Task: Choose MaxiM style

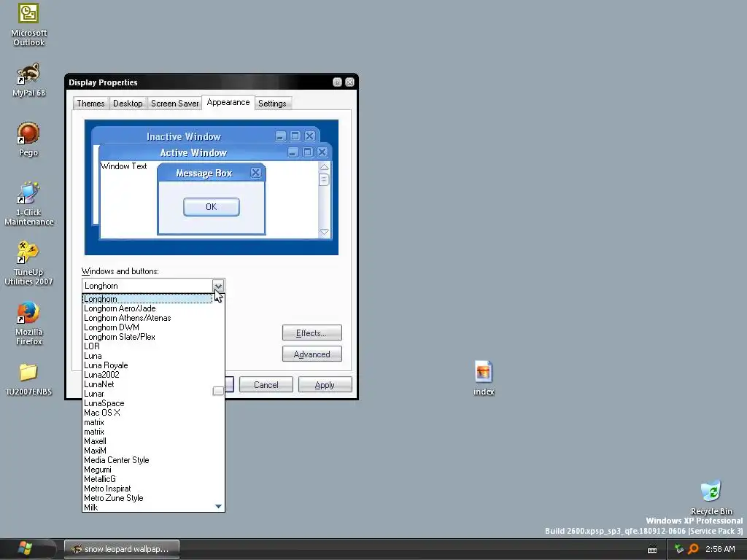Action: coord(147,451)
